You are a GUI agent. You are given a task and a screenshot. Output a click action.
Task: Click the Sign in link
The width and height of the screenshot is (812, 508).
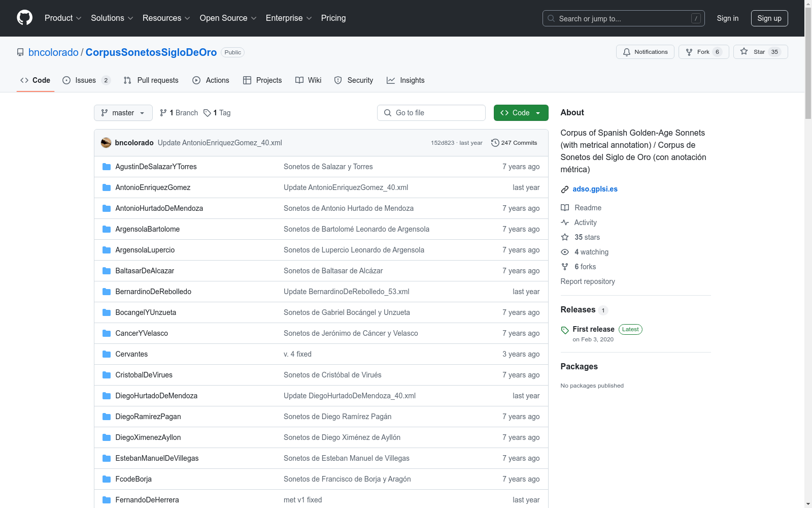pyautogui.click(x=728, y=18)
